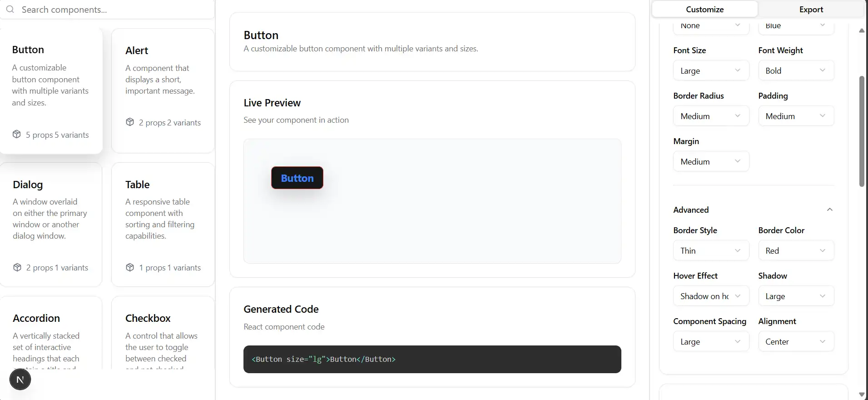Screen dimensions: 868x400
Task: Switch to the Export tab
Action: (811, 9)
